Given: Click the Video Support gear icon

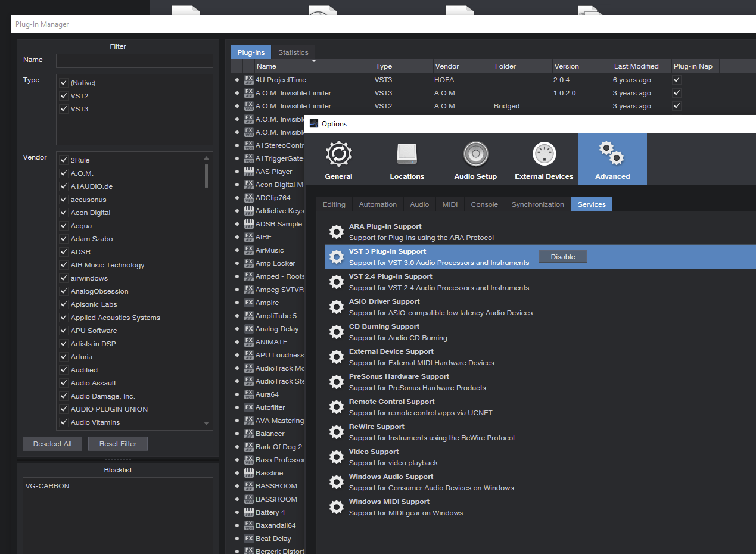Looking at the screenshot, I should coord(337,457).
